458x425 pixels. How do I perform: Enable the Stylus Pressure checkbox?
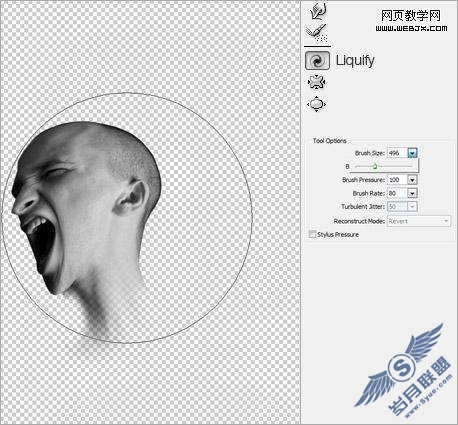[x=312, y=234]
